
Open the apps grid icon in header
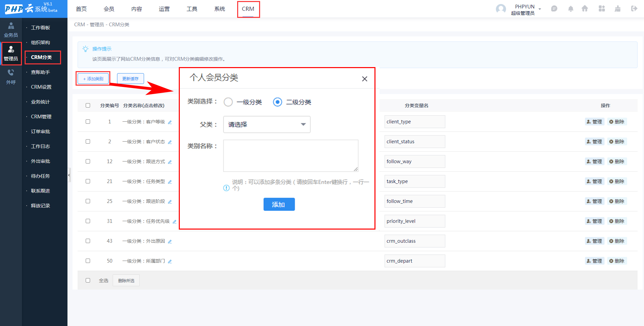[602, 9]
